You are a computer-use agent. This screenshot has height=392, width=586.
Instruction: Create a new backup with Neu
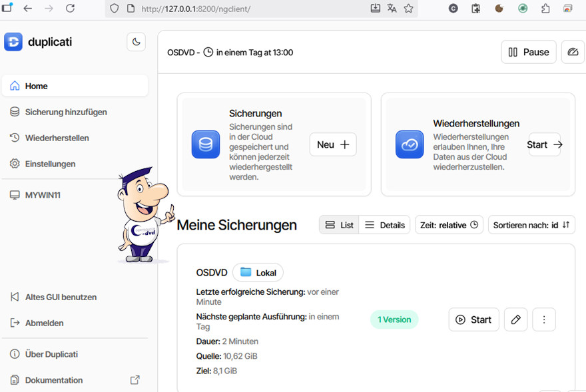tap(332, 144)
